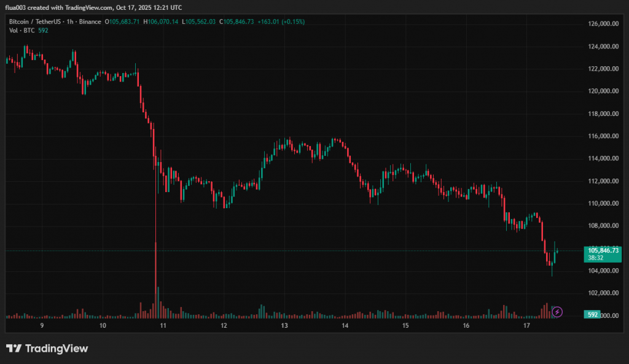This screenshot has height=364, width=629.
Task: Click the green current price label 105,846.73
Action: [x=602, y=250]
